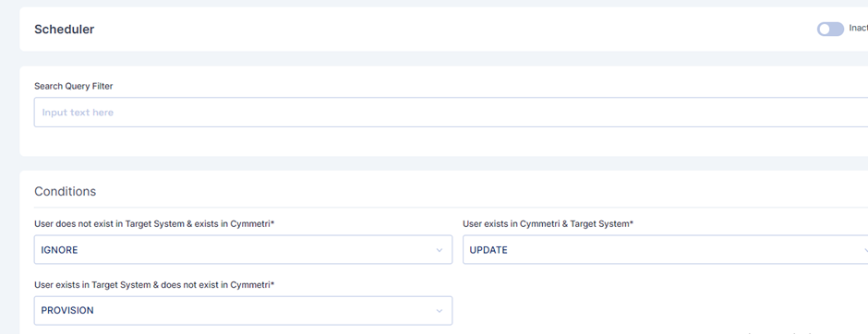Click the chevron arrow in the PROVISION dropdown

(x=439, y=311)
